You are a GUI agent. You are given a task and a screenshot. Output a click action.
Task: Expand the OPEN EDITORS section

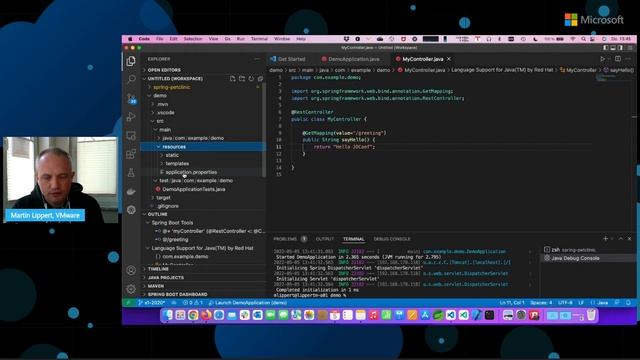164,70
